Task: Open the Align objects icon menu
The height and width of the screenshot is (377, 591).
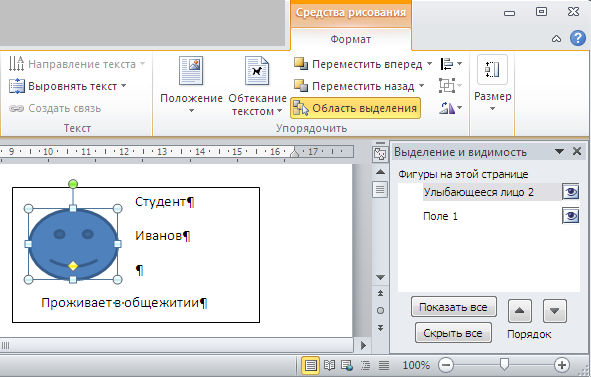Action: click(x=451, y=64)
